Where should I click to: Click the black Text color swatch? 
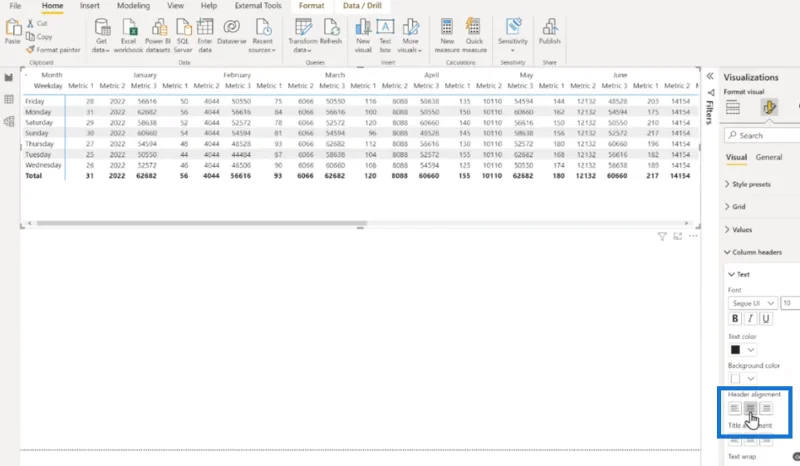735,350
